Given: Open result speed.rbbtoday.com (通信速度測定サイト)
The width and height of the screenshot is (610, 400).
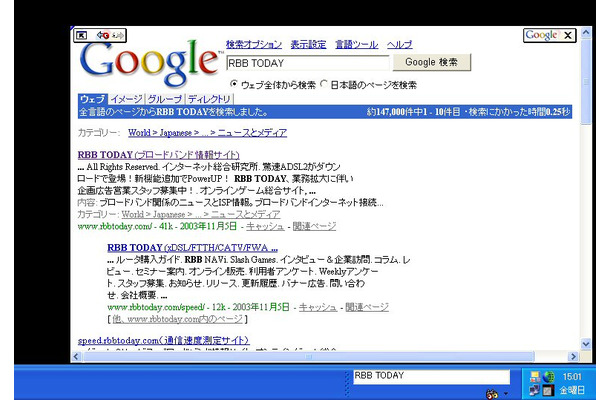Looking at the screenshot, I should (x=163, y=340).
